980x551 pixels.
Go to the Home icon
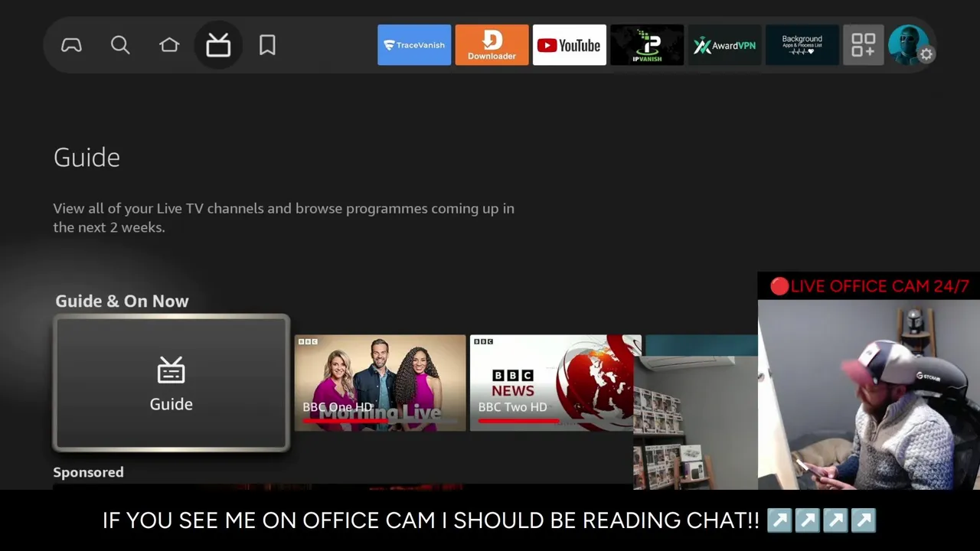click(x=169, y=45)
